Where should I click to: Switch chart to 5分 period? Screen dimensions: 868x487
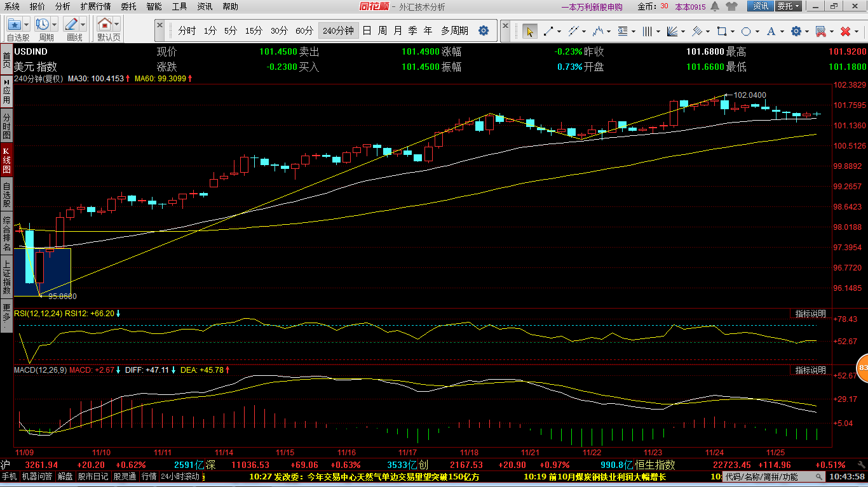(231, 30)
